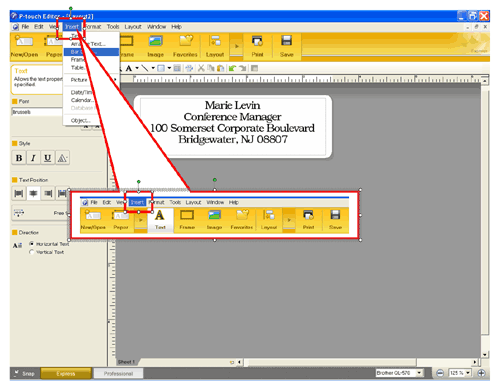Select Horizontal Text radio button
Viewport: 500px width, 386px height.
point(32,244)
